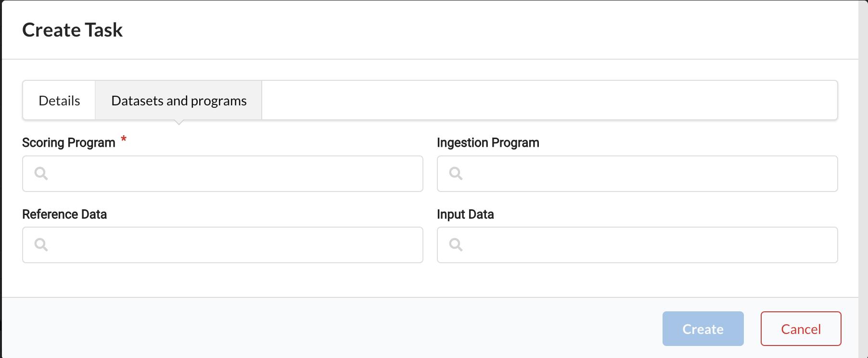Click the Ingestion Program field label
868x358 pixels.
click(488, 143)
